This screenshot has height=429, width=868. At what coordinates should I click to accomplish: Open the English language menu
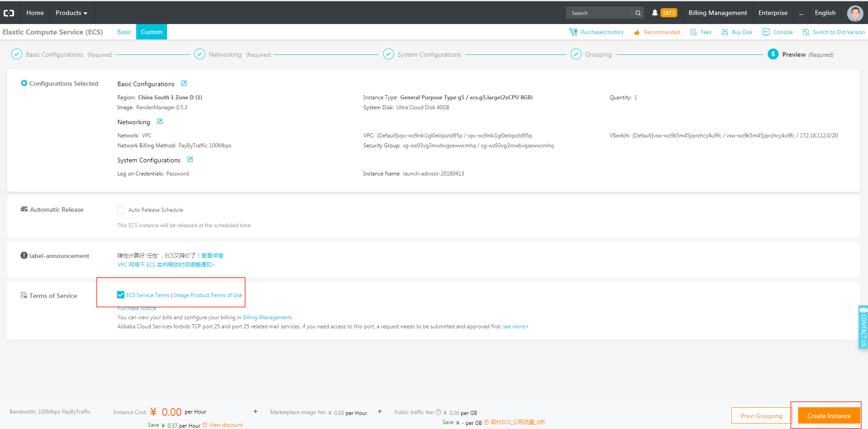(x=825, y=13)
